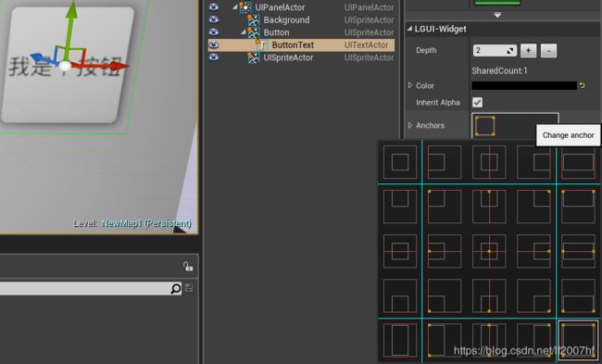
Task: Choose center anchor with vertical stretch preset
Action: 489,340
